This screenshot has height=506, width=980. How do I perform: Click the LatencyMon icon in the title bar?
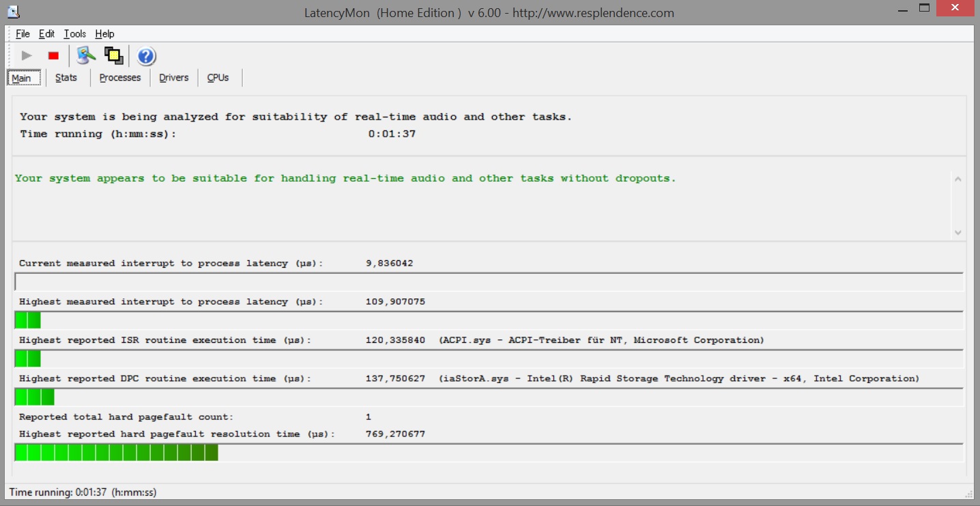click(12, 10)
